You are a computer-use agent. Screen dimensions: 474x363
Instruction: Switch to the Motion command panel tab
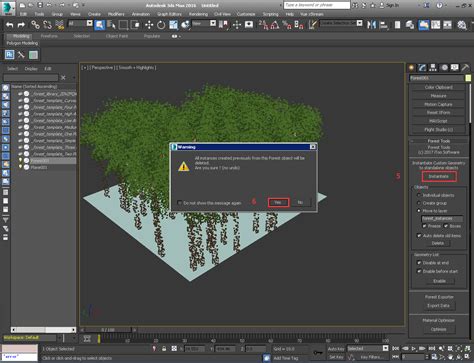click(x=444, y=68)
